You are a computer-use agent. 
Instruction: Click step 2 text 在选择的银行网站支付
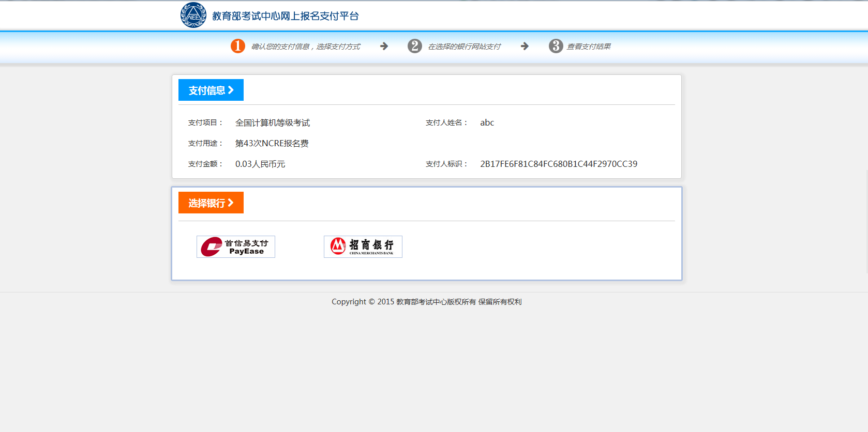tap(464, 47)
